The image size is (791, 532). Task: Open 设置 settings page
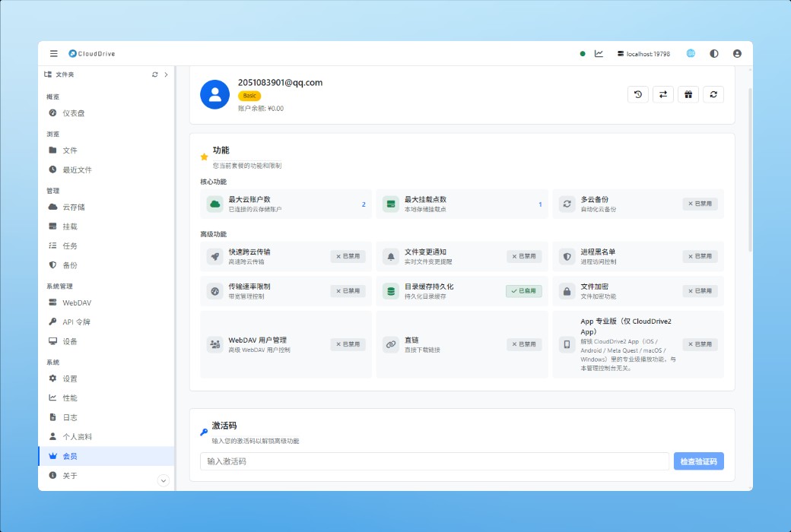click(x=106, y=378)
